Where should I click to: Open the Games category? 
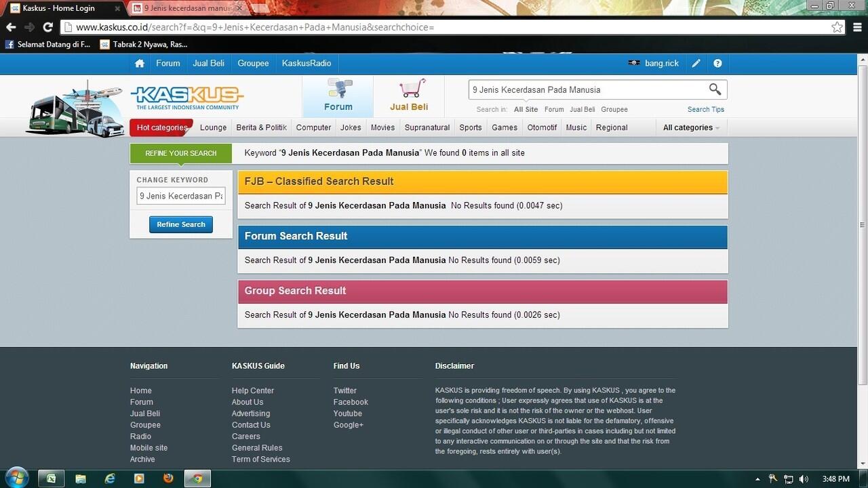505,127
